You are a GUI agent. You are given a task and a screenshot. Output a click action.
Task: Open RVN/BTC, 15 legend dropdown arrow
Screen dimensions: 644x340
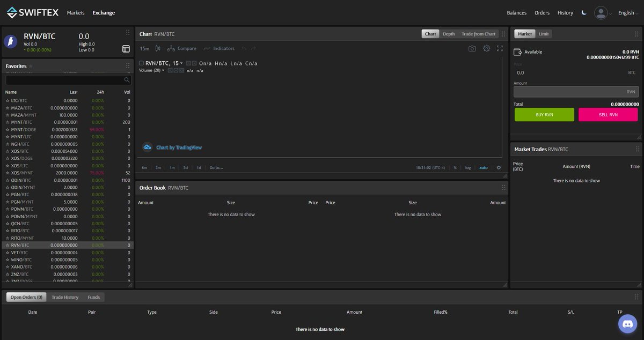click(x=181, y=63)
